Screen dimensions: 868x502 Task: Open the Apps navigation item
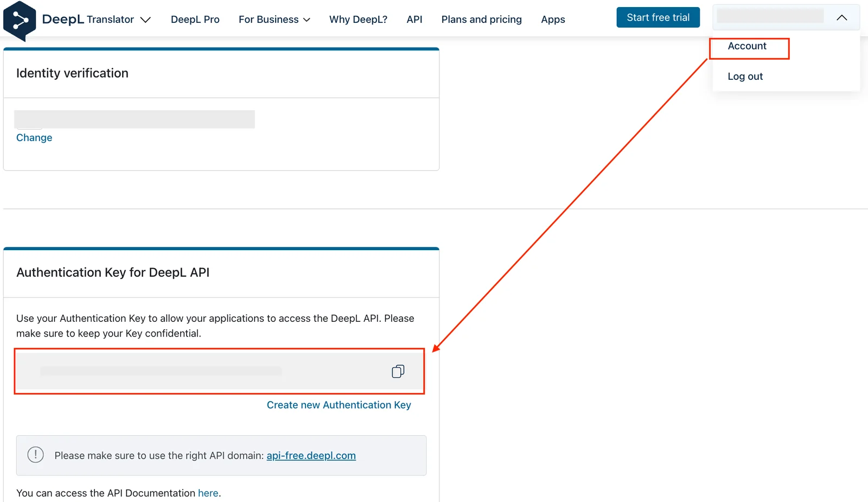point(553,20)
